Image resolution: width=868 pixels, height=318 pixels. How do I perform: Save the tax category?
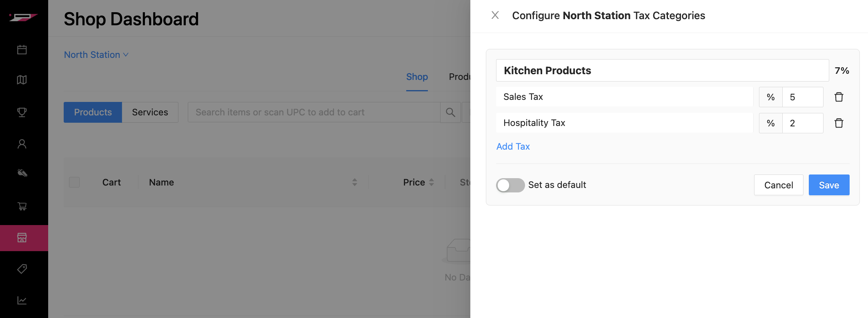click(x=829, y=185)
